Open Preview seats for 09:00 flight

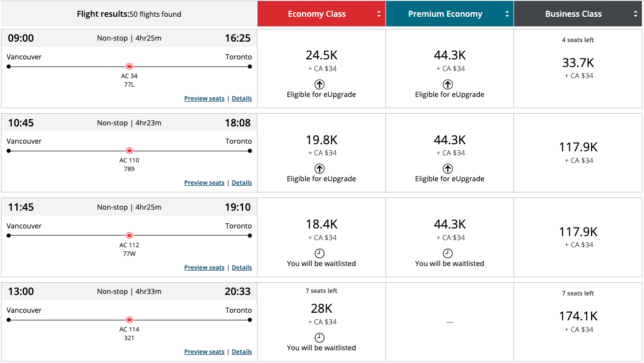[x=204, y=98]
